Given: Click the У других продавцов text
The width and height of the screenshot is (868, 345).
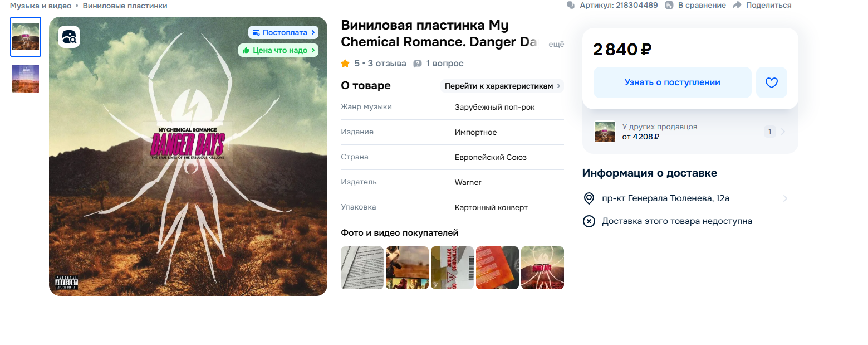Looking at the screenshot, I should coord(659,127).
